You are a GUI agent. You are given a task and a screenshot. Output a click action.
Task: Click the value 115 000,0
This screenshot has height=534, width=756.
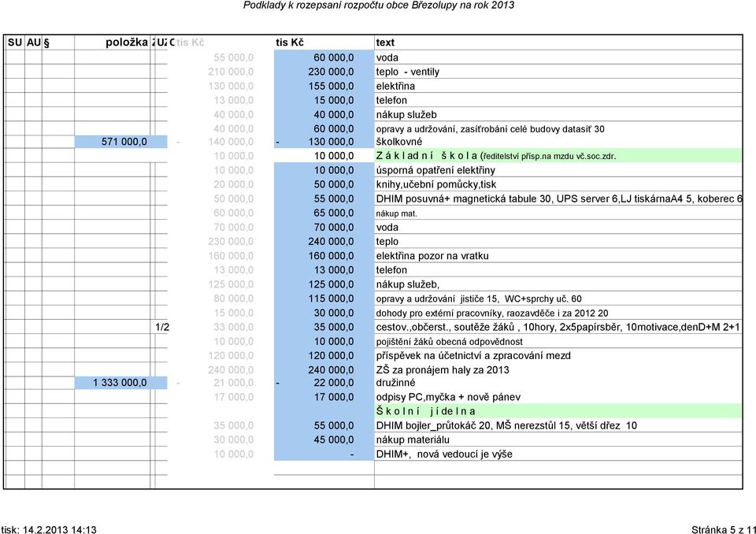coord(331,299)
